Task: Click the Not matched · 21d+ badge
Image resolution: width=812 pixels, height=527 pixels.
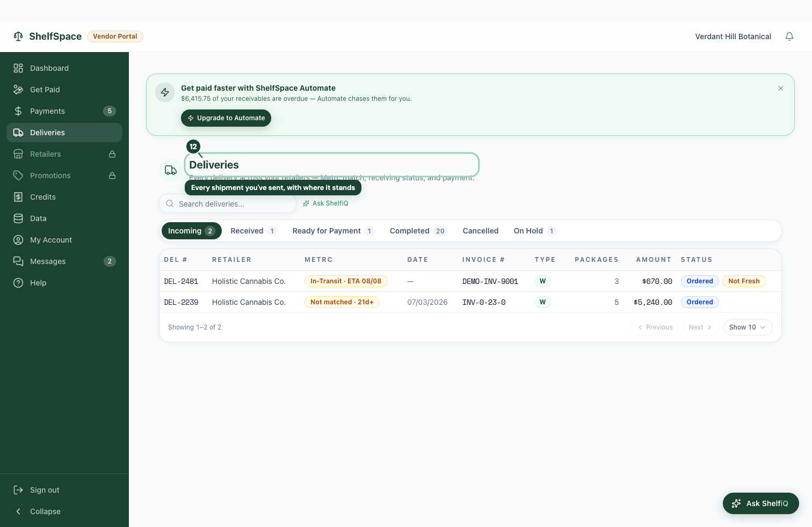Action: click(x=342, y=302)
